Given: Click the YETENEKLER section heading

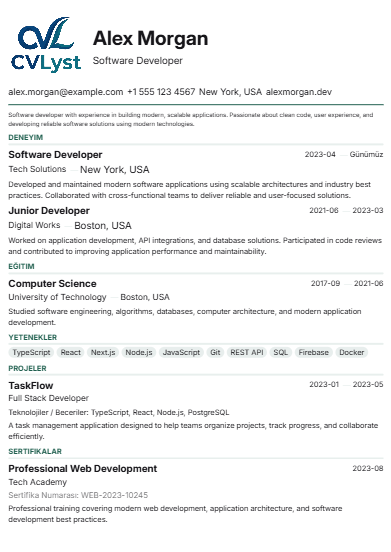Looking at the screenshot, I should tap(32, 337).
